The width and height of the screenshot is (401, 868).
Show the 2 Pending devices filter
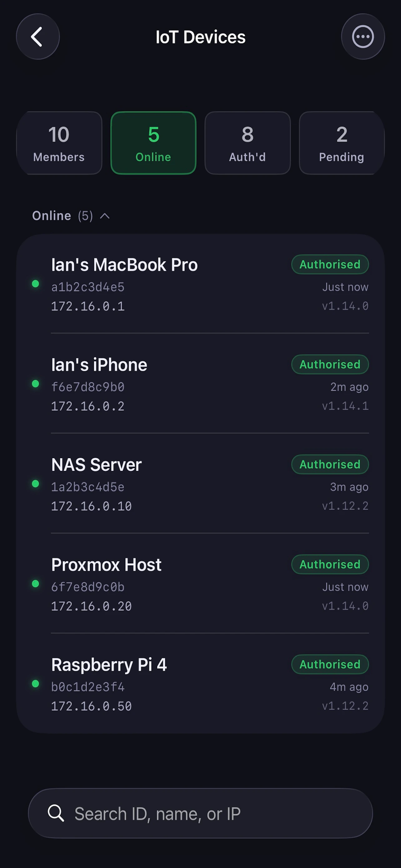pos(342,143)
